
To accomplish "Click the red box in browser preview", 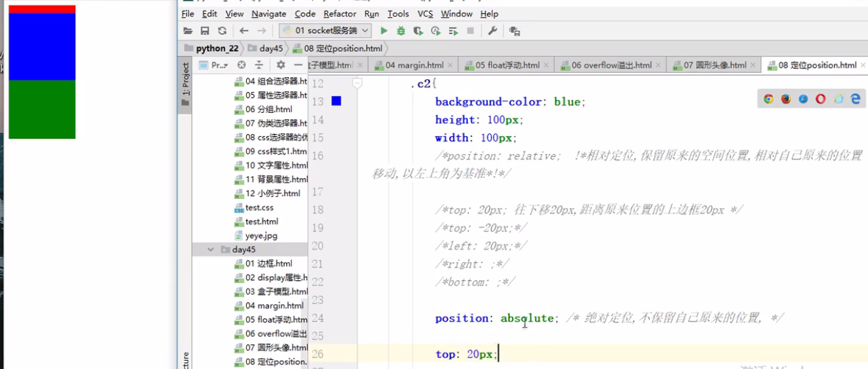I will tap(42, 9).
